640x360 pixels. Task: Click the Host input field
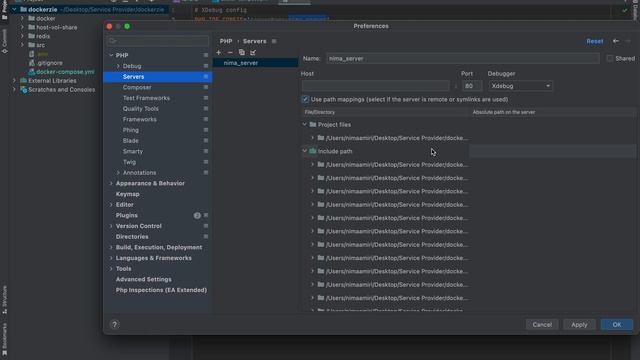376,86
